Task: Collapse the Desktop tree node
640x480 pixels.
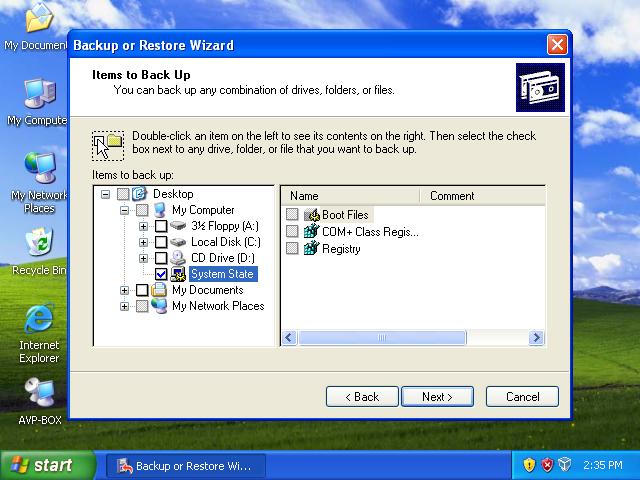Action: pyautogui.click(x=105, y=194)
